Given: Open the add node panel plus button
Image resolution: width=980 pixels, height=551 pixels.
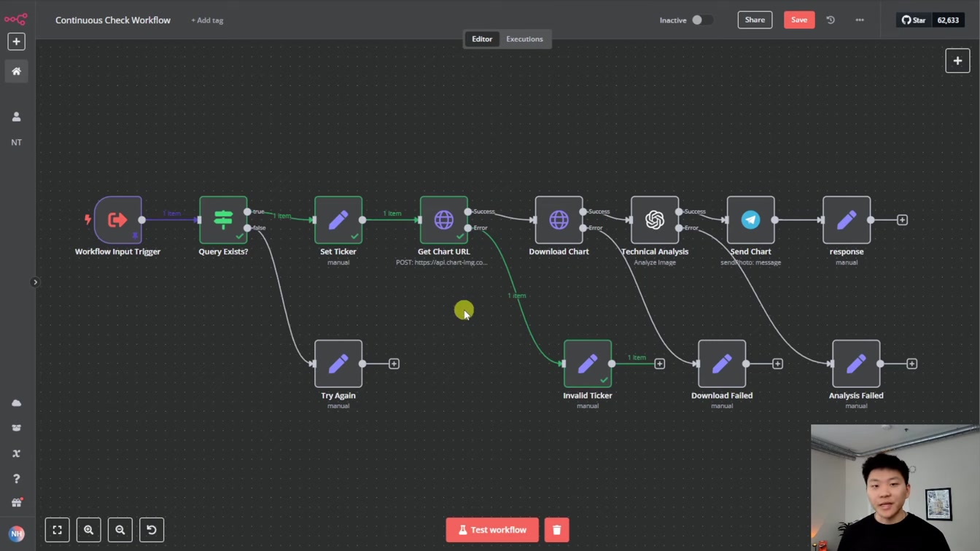Looking at the screenshot, I should pos(957,60).
